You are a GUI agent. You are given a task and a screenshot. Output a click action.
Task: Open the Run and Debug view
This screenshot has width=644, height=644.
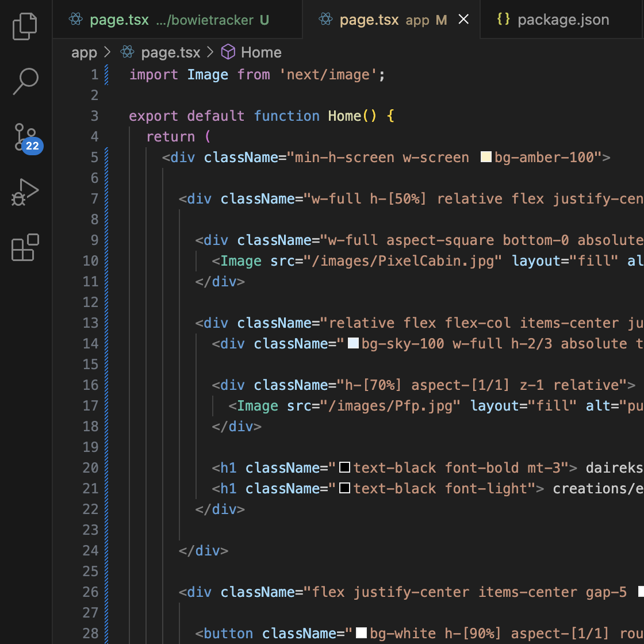(x=25, y=192)
